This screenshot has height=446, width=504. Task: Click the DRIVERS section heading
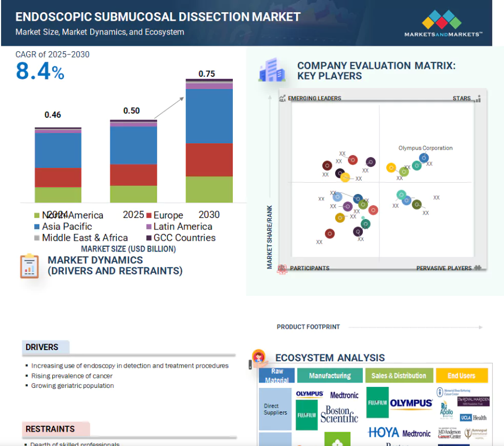42,347
